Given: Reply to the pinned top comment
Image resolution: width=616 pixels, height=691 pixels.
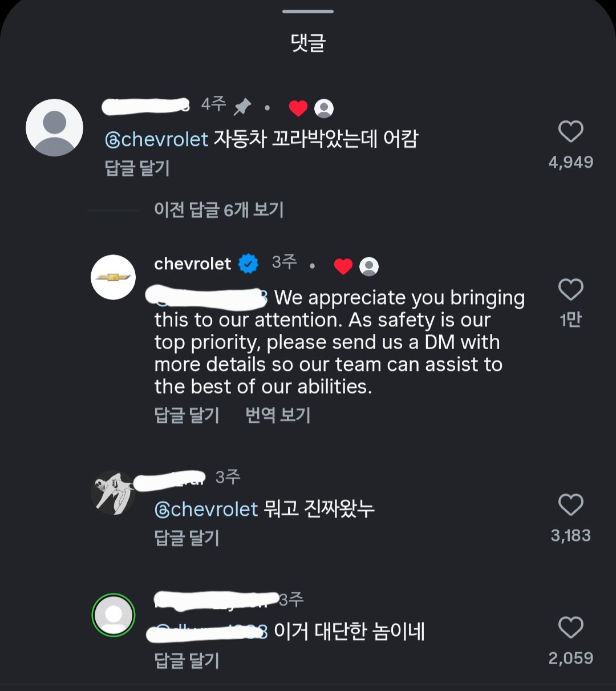Looking at the screenshot, I should [137, 168].
